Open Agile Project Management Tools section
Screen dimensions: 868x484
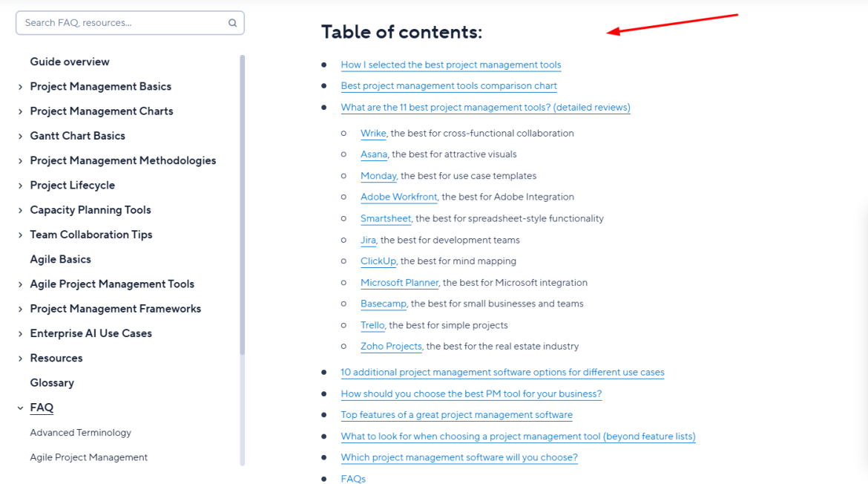112,284
